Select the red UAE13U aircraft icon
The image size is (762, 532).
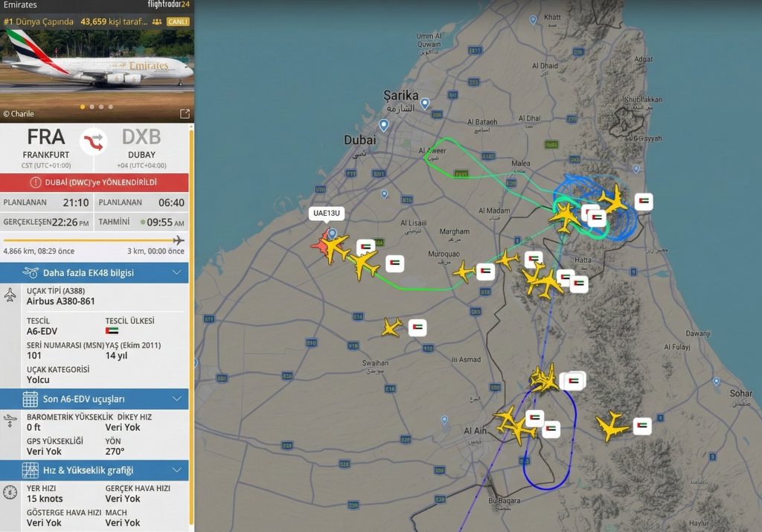click(x=321, y=244)
